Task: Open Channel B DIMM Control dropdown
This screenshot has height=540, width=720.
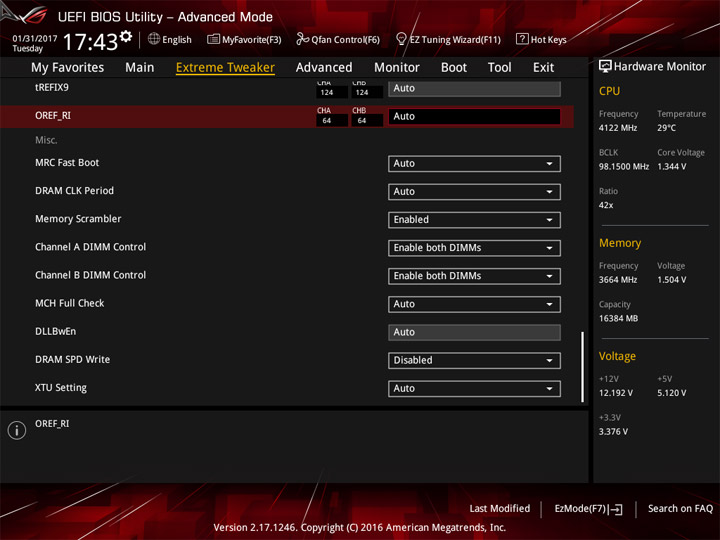Action: 474,276
